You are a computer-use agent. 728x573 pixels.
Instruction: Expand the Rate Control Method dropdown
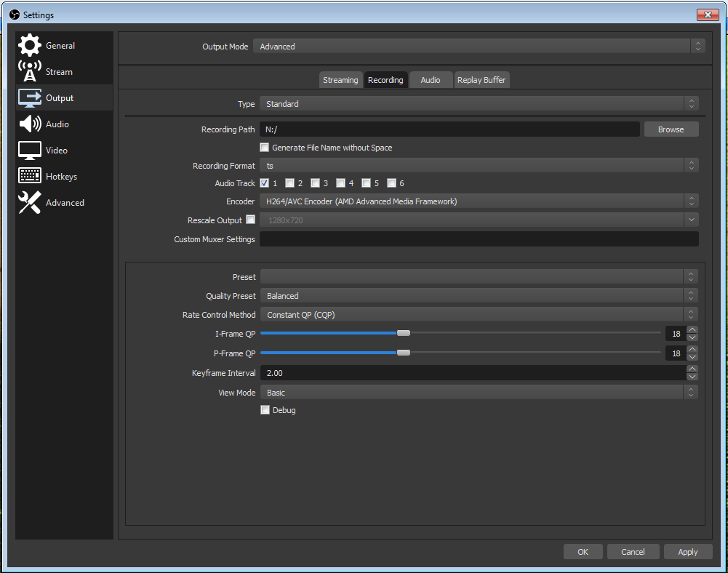tap(479, 315)
